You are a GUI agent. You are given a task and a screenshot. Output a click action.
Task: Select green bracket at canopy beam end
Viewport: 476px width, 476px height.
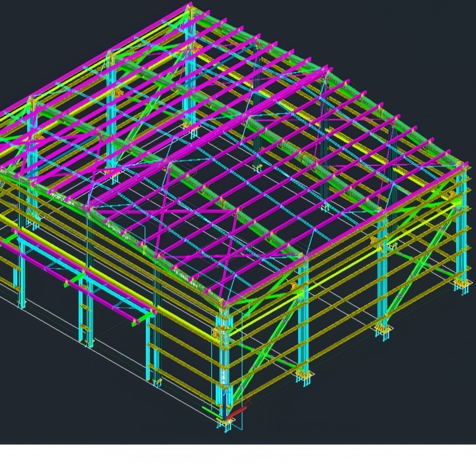click(x=143, y=320)
